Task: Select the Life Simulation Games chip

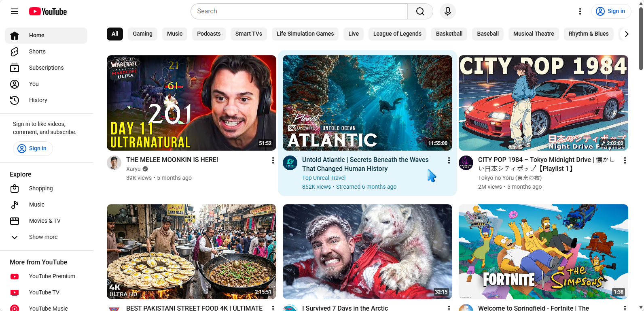Action: [x=305, y=34]
